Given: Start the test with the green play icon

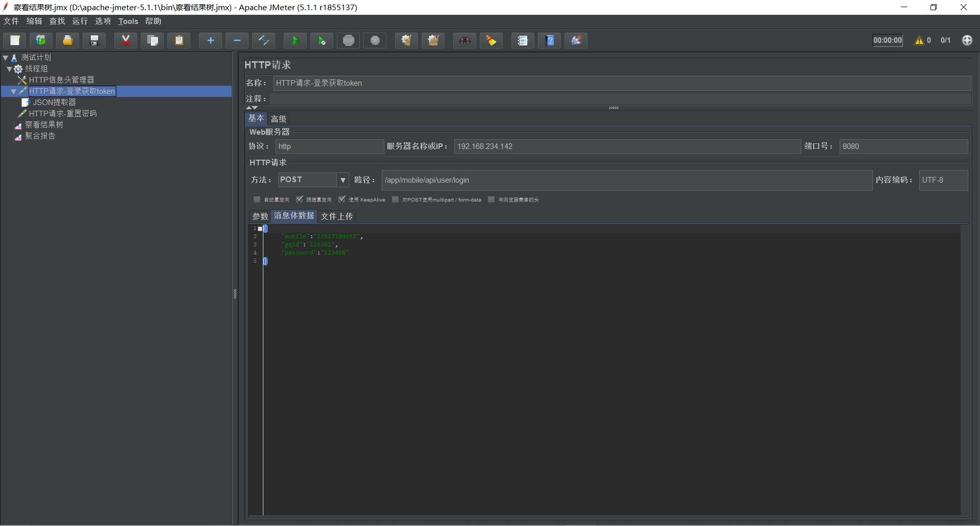Looking at the screenshot, I should (295, 40).
